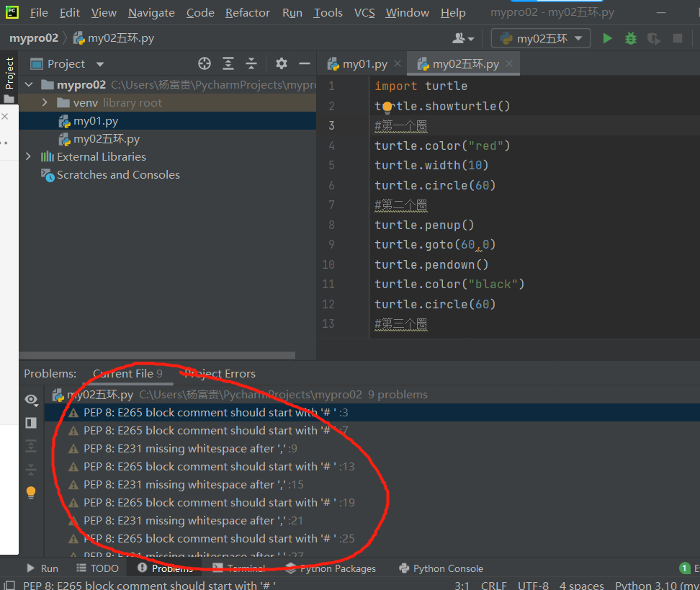Expand all icon in Project panel
Screen dimensions: 700x590
click(228, 64)
